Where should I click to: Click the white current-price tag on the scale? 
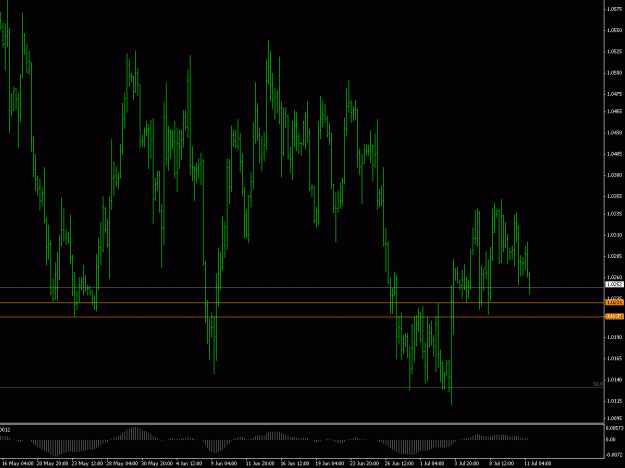pos(614,284)
